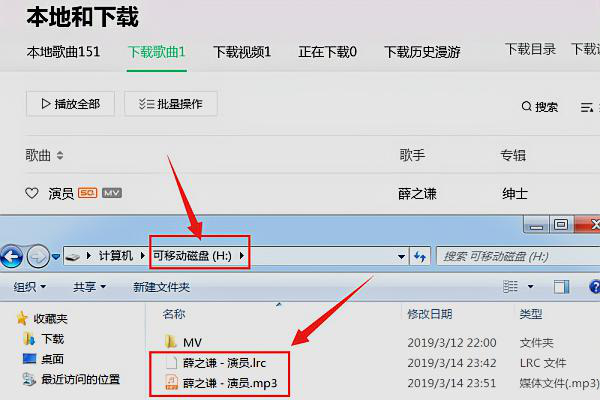Open the view options dropdown arrow

point(530,287)
